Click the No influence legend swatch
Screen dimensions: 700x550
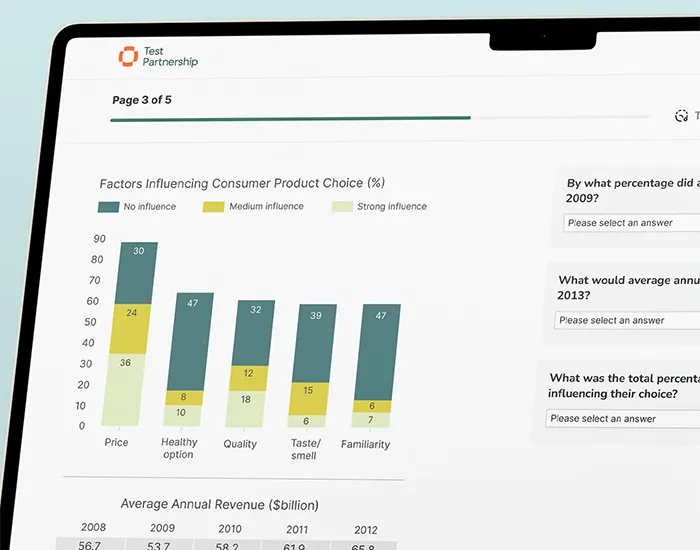(108, 207)
